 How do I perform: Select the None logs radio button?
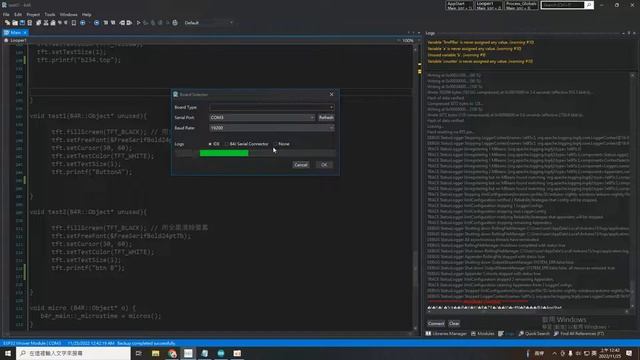point(282,144)
